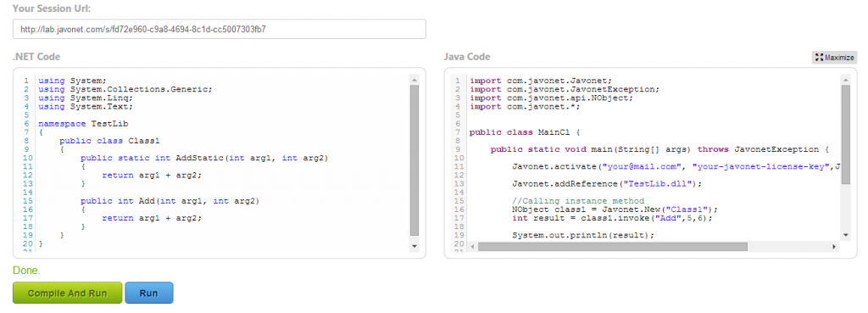
Task: Click left arrow of Java horizontal scrollbar
Action: pyautogui.click(x=473, y=247)
